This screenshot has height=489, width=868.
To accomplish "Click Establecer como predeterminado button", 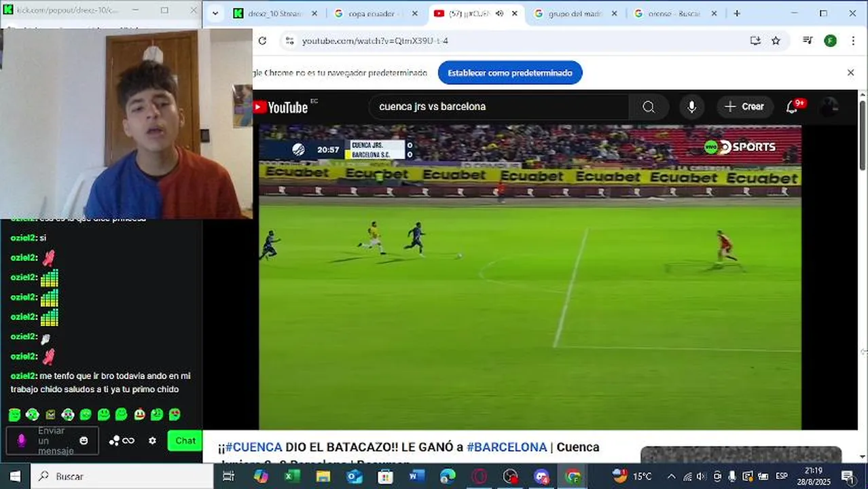I will tap(510, 73).
